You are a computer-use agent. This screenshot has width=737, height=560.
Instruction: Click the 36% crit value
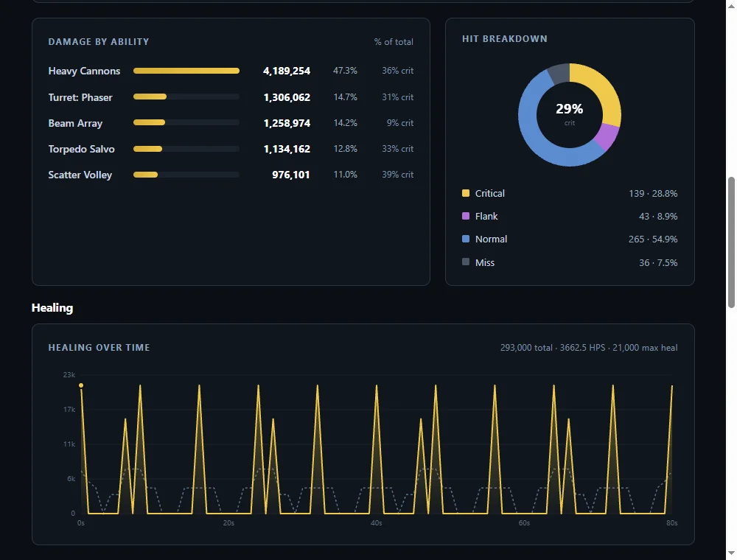click(x=398, y=71)
